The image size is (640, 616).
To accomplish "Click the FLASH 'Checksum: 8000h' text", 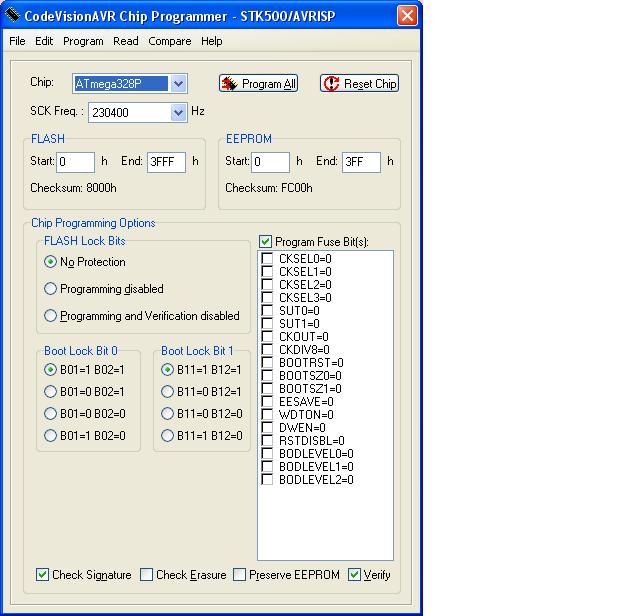I will pos(73,188).
